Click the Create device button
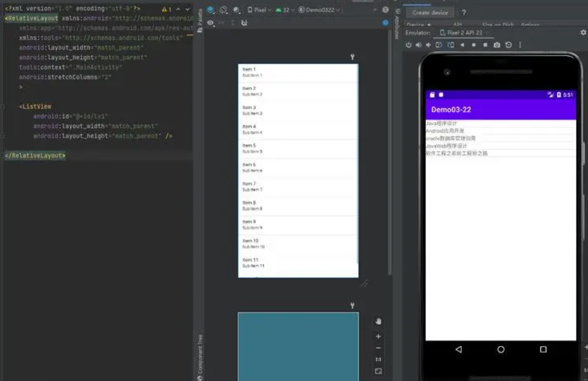The width and height of the screenshot is (588, 381). pyautogui.click(x=430, y=13)
